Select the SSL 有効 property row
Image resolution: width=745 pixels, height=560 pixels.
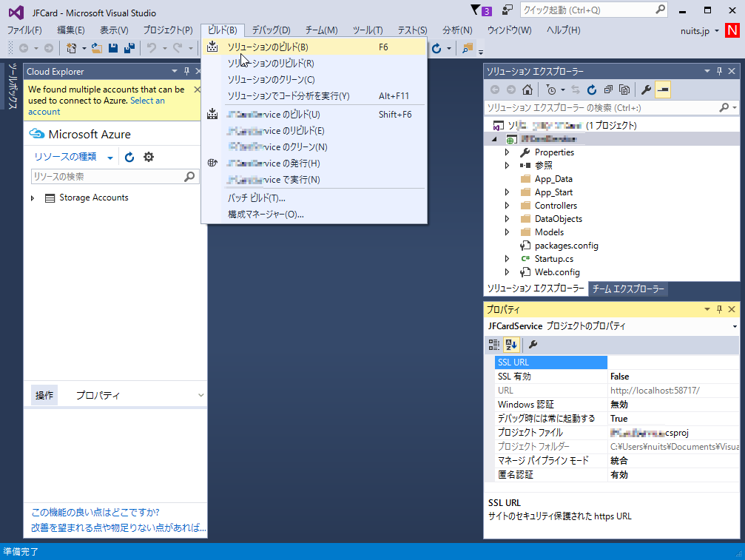point(617,377)
